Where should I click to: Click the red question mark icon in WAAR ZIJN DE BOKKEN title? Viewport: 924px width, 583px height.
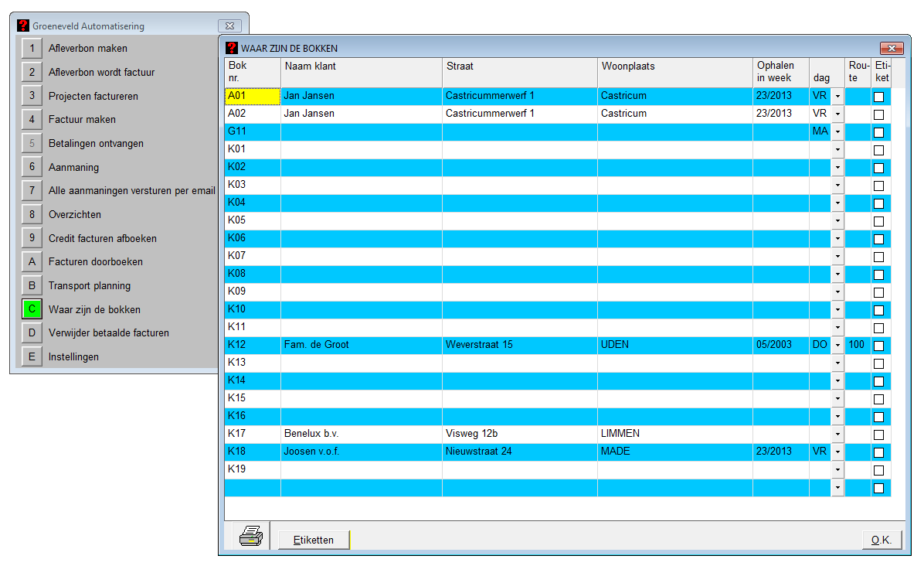pyautogui.click(x=232, y=48)
